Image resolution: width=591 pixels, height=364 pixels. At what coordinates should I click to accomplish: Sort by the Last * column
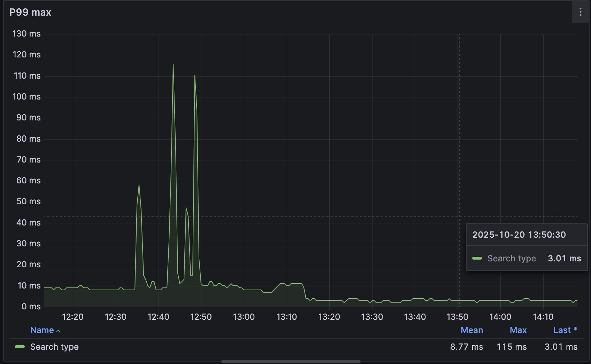pyautogui.click(x=565, y=330)
